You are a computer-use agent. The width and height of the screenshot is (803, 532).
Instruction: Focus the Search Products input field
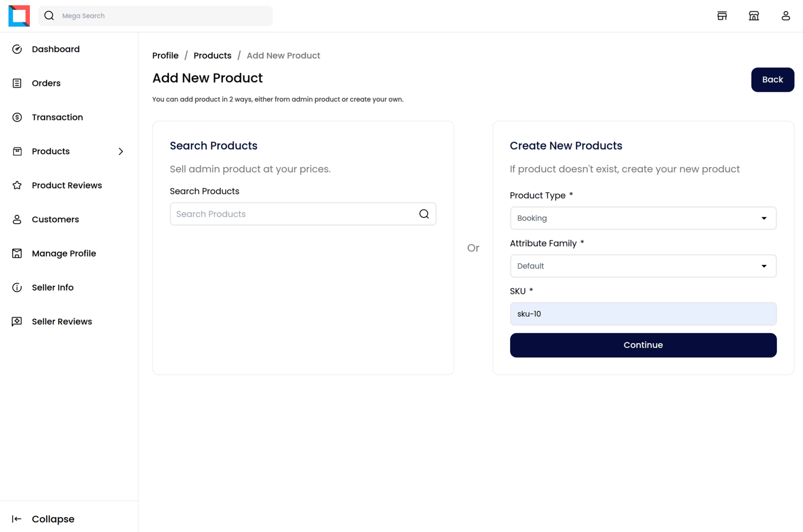[303, 214]
